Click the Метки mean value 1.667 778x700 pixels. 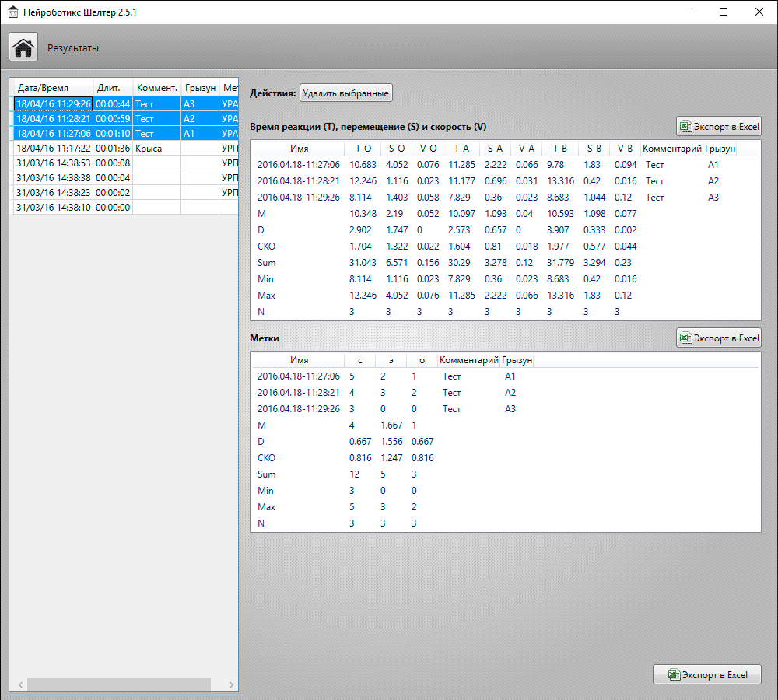pyautogui.click(x=391, y=425)
